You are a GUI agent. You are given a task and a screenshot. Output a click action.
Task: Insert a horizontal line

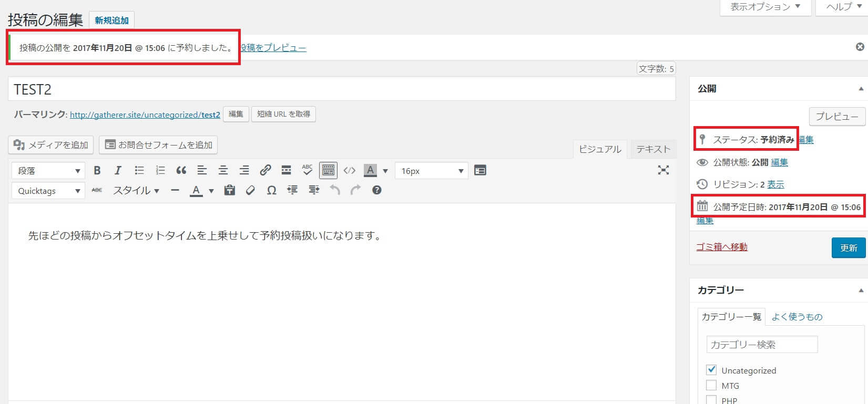175,190
